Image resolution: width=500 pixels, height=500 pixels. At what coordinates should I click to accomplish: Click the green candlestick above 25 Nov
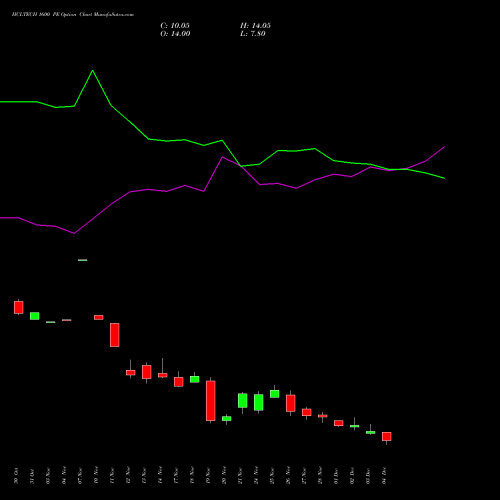(275, 394)
